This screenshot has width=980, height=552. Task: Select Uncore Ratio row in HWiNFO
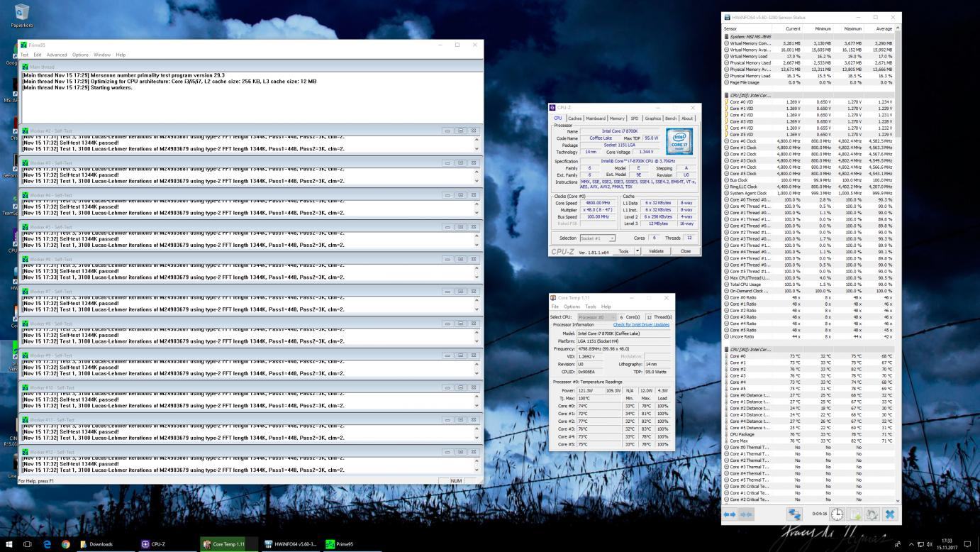pos(808,336)
